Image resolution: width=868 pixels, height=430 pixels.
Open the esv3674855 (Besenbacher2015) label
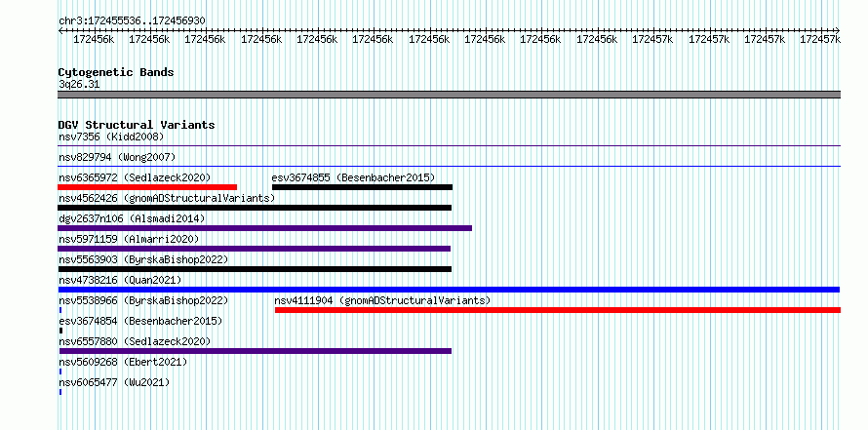coord(353,177)
